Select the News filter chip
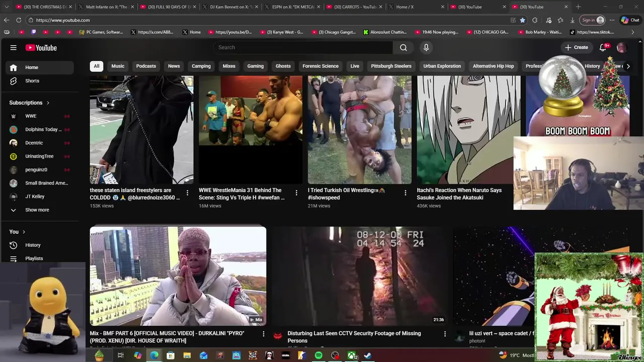The width and height of the screenshot is (644, 362). [174, 66]
